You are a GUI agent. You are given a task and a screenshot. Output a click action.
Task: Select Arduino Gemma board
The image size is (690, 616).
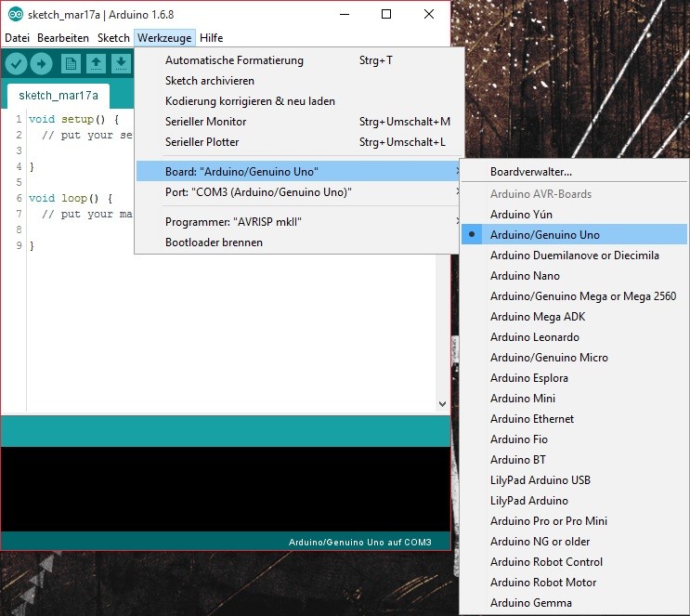click(574, 602)
